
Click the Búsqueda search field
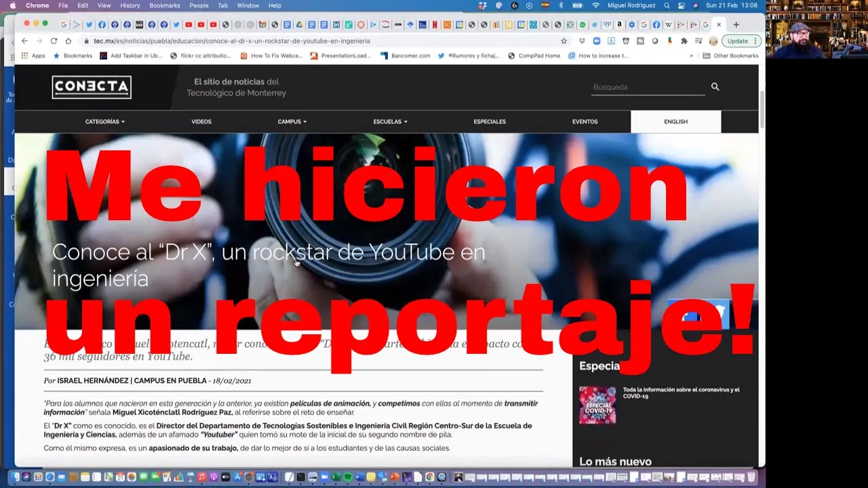coord(648,87)
